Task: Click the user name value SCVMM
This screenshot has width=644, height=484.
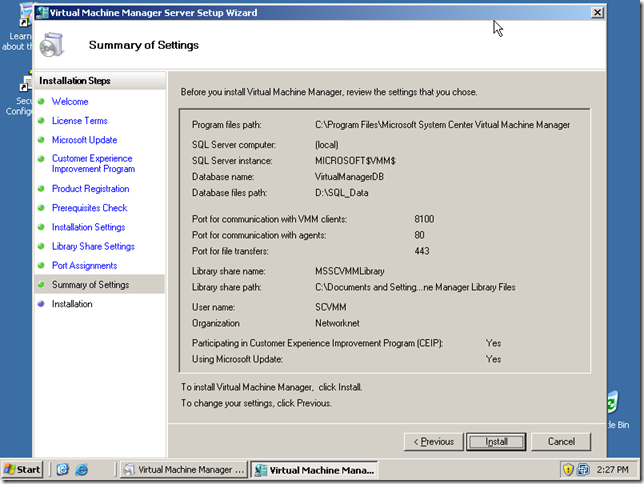Action: point(331,307)
